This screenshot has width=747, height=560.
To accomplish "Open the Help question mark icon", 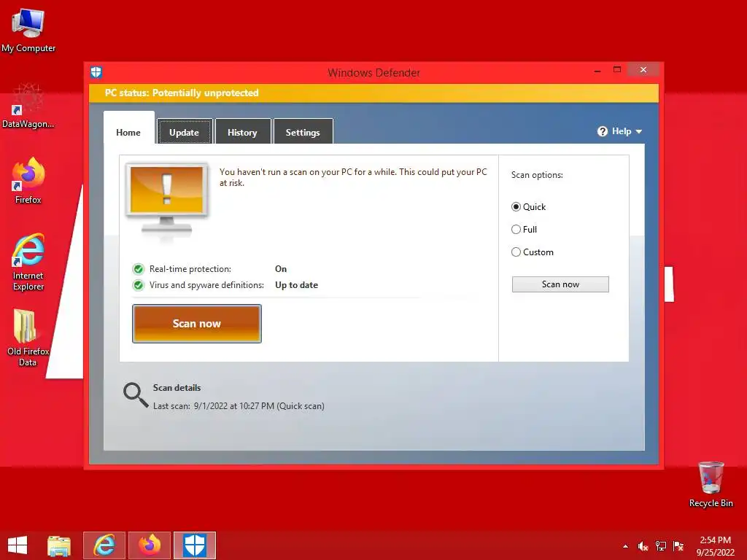I will click(602, 131).
